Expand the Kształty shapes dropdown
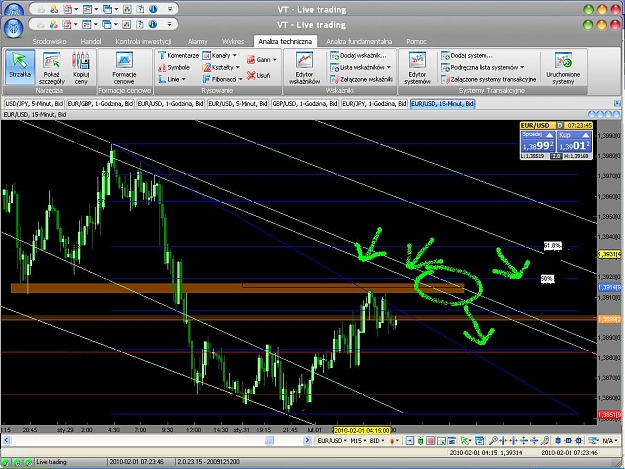625x469 pixels. pos(221,67)
